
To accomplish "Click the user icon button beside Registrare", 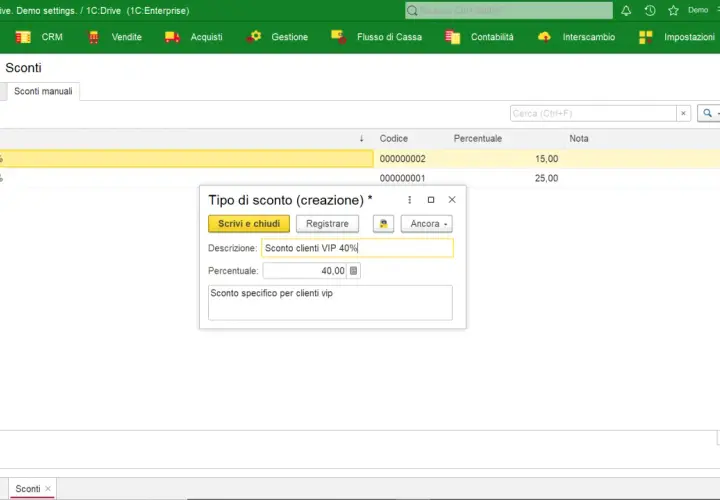I will [383, 224].
